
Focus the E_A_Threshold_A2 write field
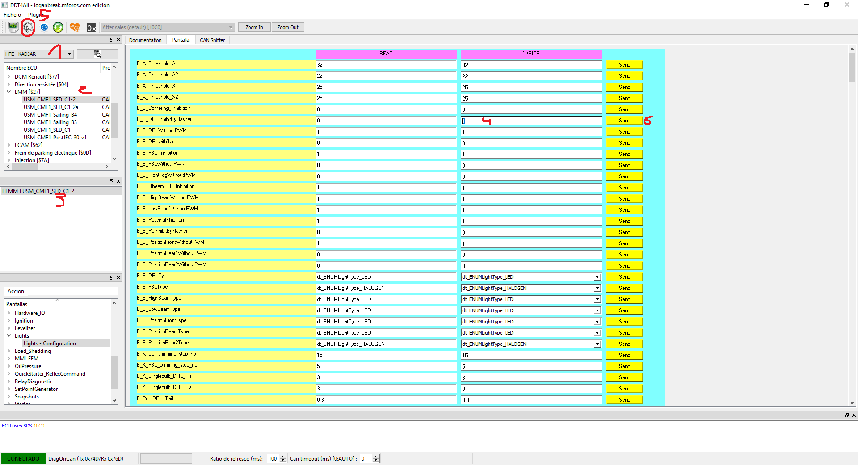(x=531, y=76)
